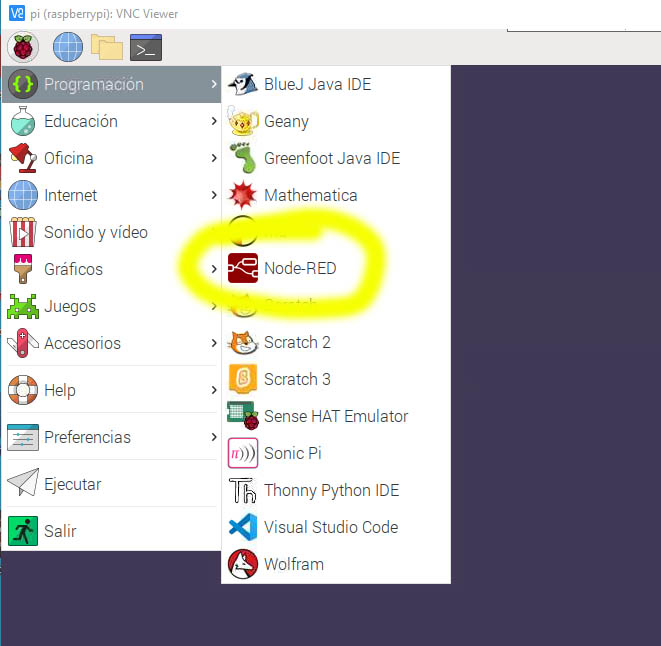Click the Scratch 3 orange icon
Viewport: 661px width, 646px height.
click(x=242, y=379)
